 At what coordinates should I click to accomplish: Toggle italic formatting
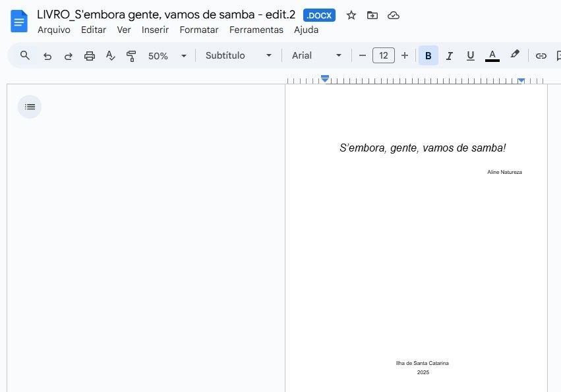450,56
